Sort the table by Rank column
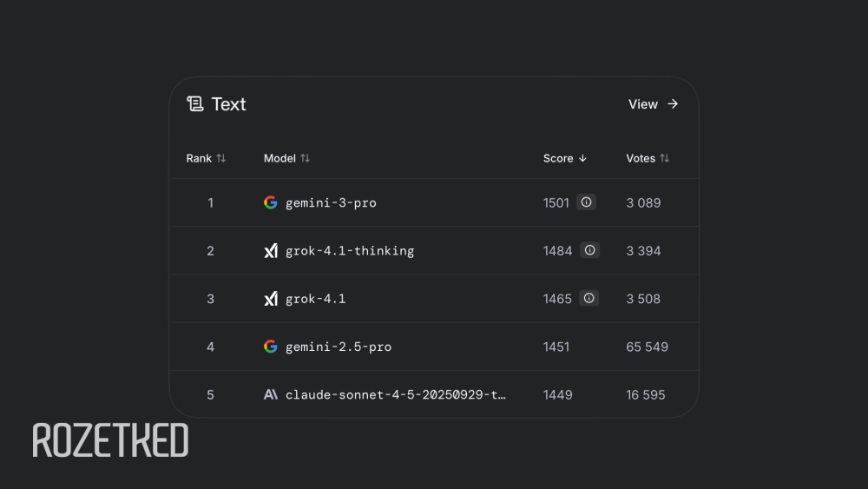 [x=206, y=158]
